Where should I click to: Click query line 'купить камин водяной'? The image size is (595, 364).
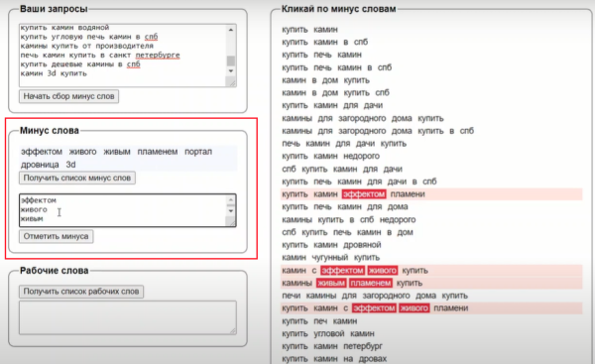pos(64,28)
